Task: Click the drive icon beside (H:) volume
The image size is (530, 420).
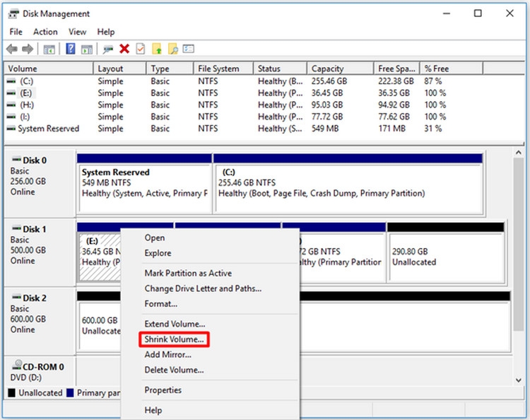Action: [11, 105]
